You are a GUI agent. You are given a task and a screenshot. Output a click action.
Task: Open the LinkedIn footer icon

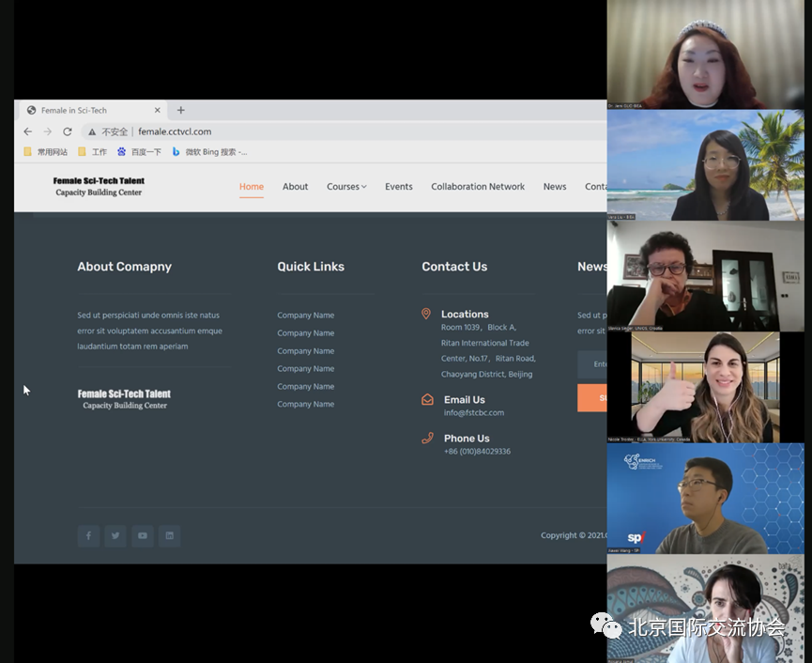point(169,536)
